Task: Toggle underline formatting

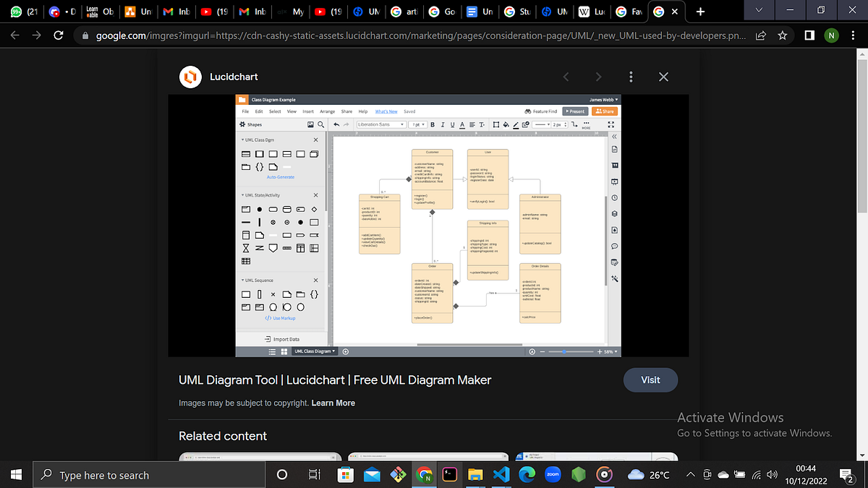Action: [x=452, y=124]
